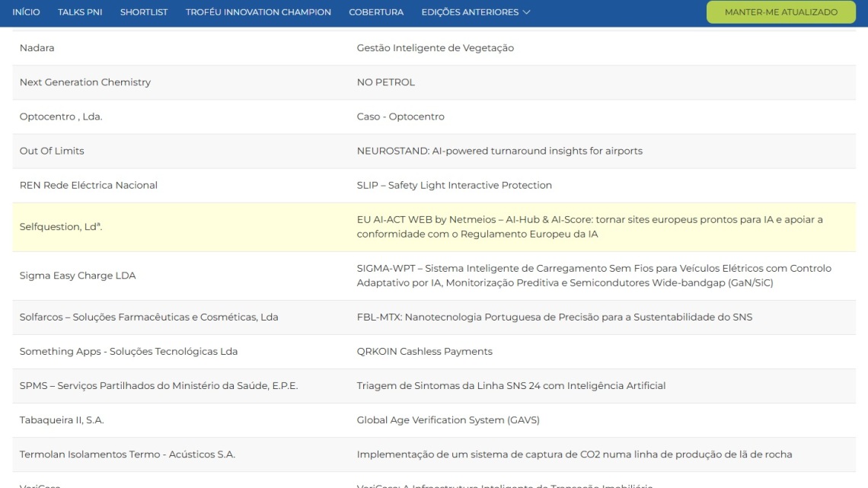The width and height of the screenshot is (868, 488).
Task: Open the SHORTLIST nav item
Action: (x=144, y=12)
